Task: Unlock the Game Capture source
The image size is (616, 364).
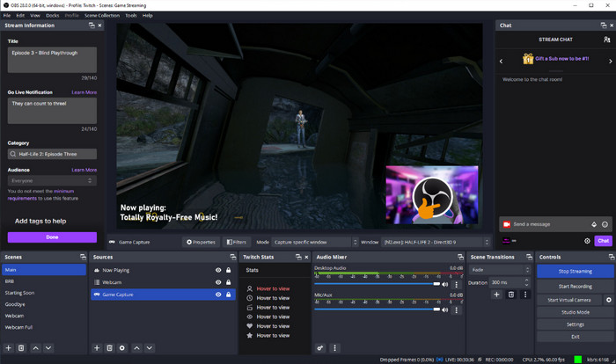Action: (x=229, y=295)
